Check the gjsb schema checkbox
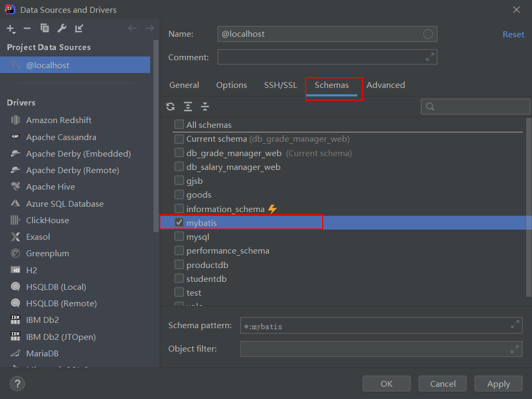The width and height of the screenshot is (532, 399). tap(179, 181)
